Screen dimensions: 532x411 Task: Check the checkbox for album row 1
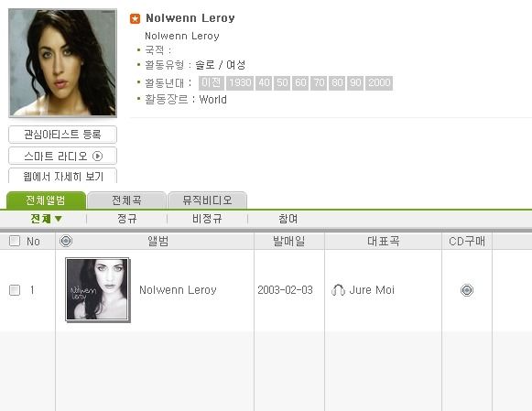click(x=15, y=290)
